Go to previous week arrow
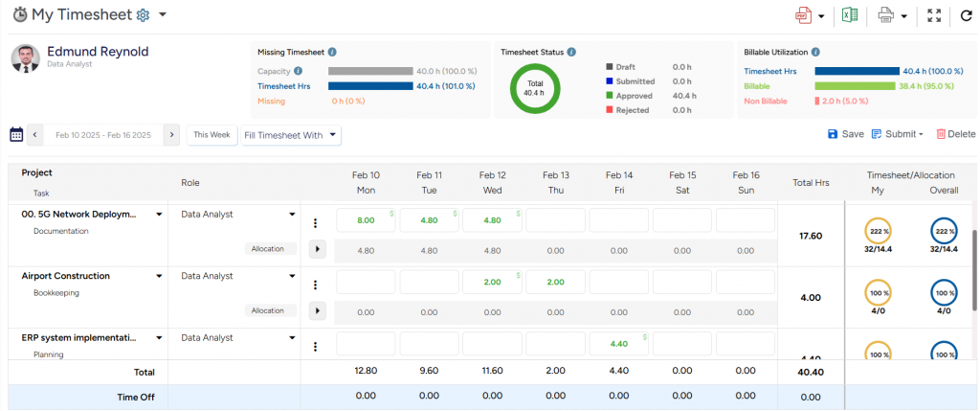Screen dimensions: 980x411 (35, 135)
